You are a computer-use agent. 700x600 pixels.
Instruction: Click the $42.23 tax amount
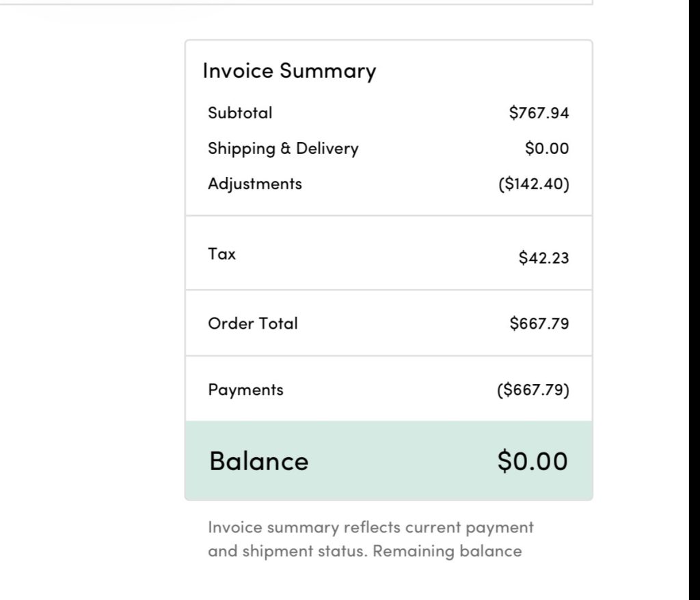point(543,258)
